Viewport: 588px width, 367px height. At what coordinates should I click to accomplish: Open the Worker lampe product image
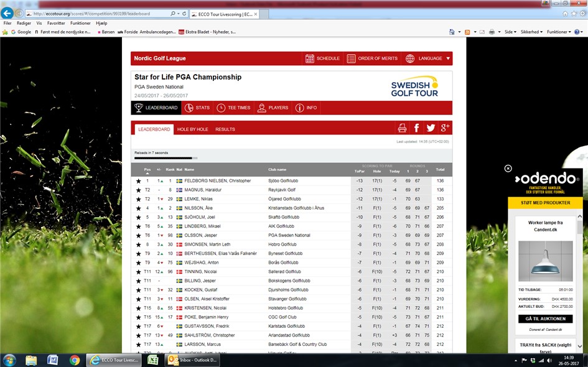tap(545, 261)
